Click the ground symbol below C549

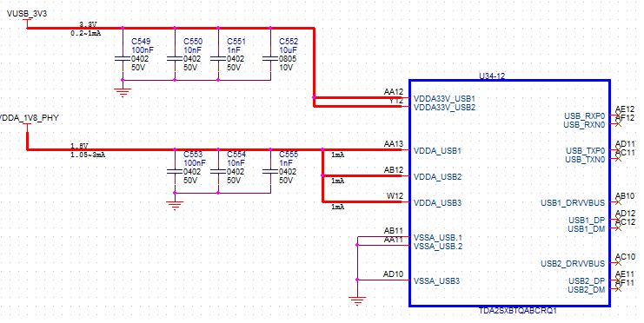tap(123, 92)
